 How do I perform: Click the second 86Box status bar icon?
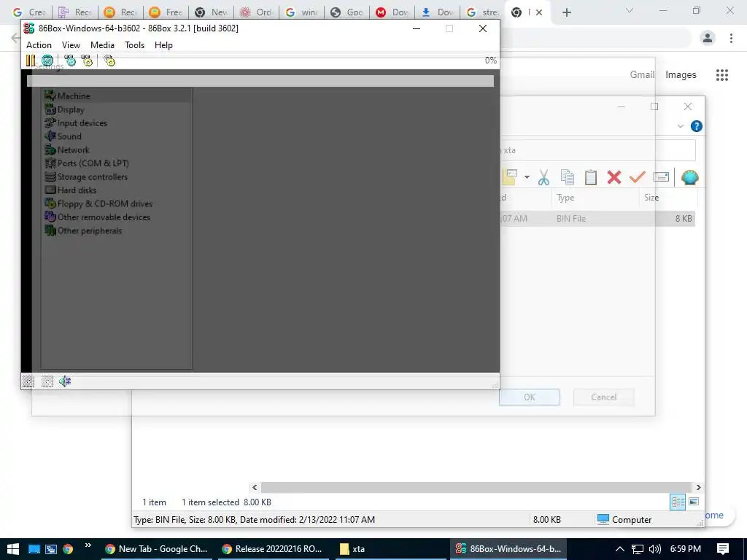(x=47, y=381)
